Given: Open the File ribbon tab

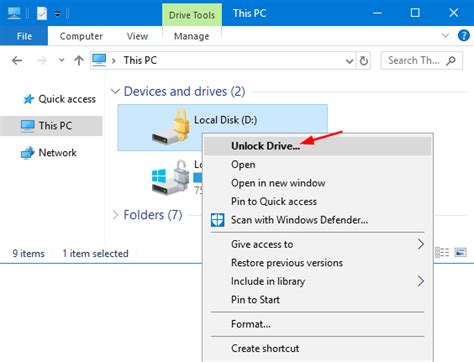Looking at the screenshot, I should pos(24,36).
